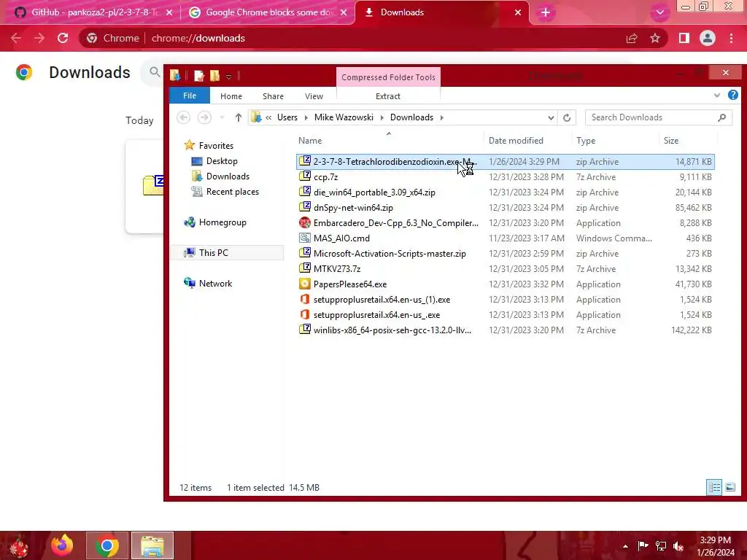Expand the Explorer ribbon with chevron
This screenshot has width=747, height=560.
(717, 96)
